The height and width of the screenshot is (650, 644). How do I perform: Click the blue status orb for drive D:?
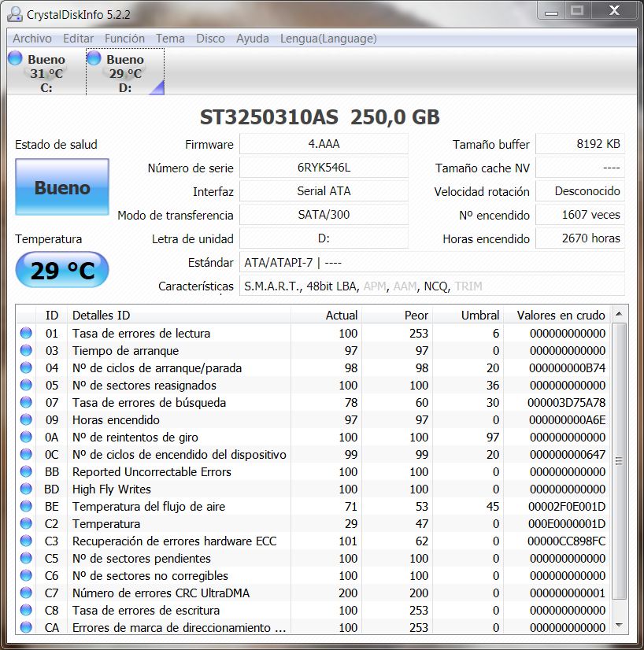pyautogui.click(x=94, y=58)
